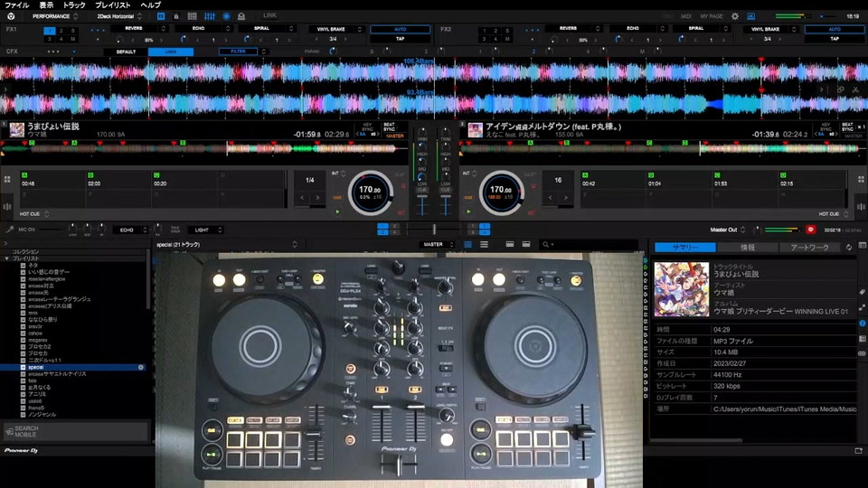This screenshot has width=868, height=488.
Task: Open 2Deck Horizontal layout dropdown
Action: pos(119,16)
